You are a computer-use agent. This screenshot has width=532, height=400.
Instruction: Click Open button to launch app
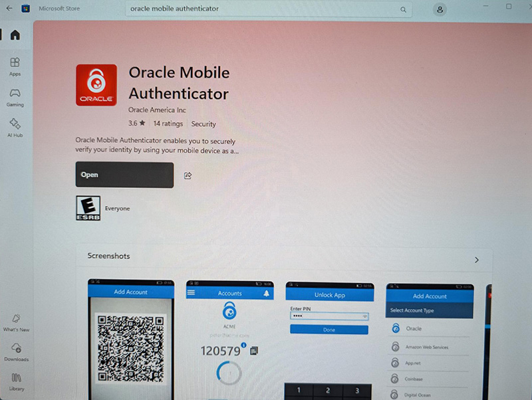(124, 175)
